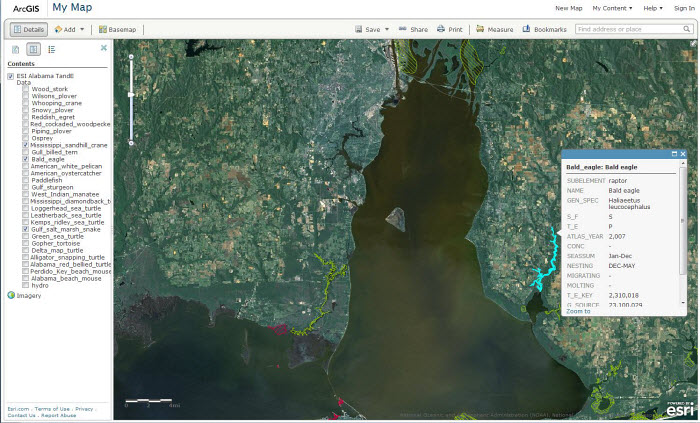Maximize the Bald eagle popup
The image size is (700, 423).
coord(674,154)
